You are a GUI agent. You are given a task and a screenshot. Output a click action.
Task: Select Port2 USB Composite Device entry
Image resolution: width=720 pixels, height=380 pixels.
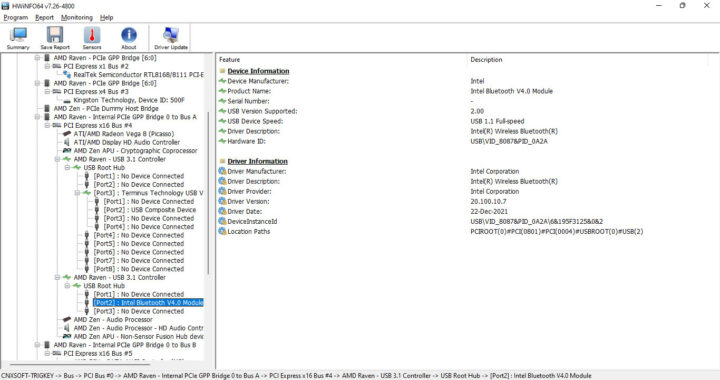[x=150, y=210]
